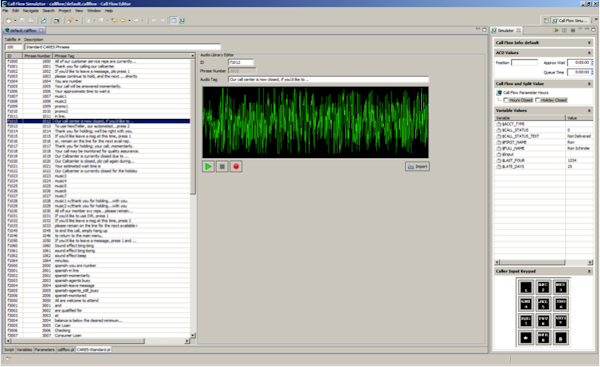This screenshot has width=600, height=367.
Task: Collapse the Call Flow and Split Value section
Action: (x=589, y=84)
